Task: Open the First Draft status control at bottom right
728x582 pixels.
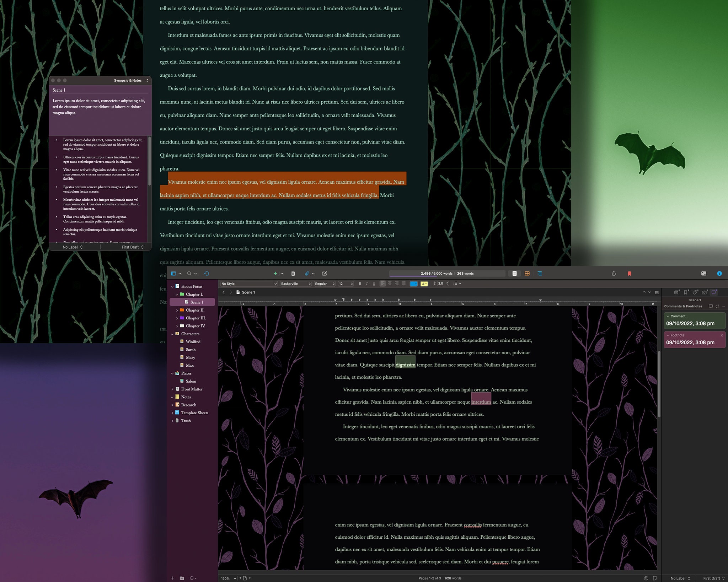Action: pos(714,578)
